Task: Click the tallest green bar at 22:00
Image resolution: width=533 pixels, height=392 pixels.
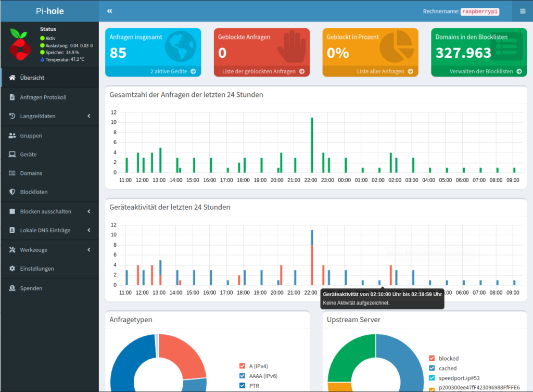Action: pyautogui.click(x=312, y=145)
